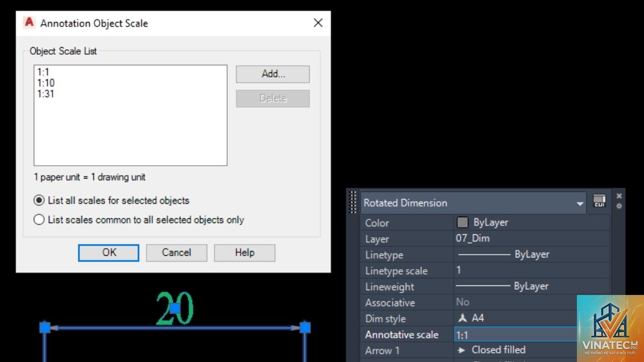Open Properties palette settings gear icon

[619, 206]
